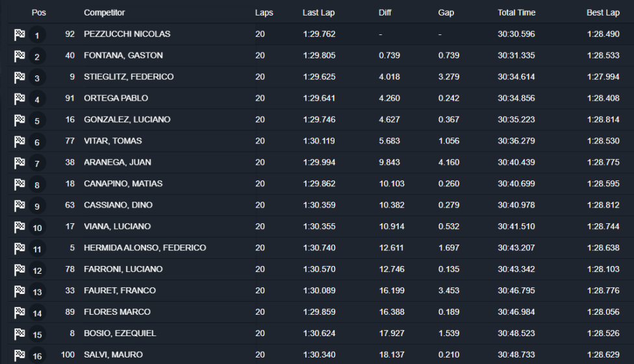Click the checkered flag beside Vitar, Tomas
634x364 pixels.
pos(19,141)
